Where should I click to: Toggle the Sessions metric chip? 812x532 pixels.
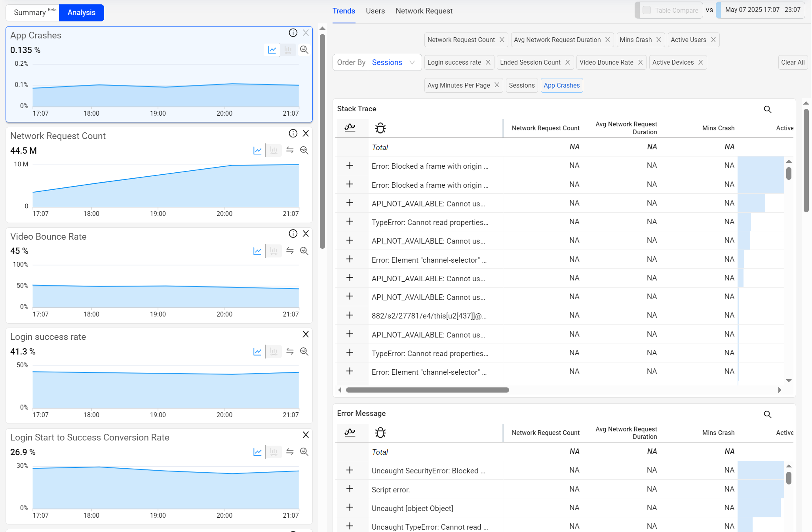(x=521, y=85)
